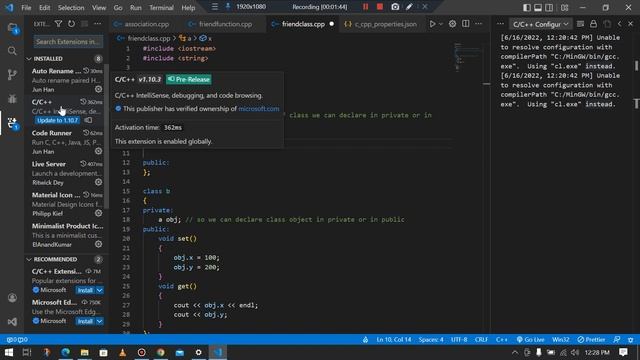Screen dimensions: 640x360
Task: Toggle the recorder microphone
Action: point(228,7)
